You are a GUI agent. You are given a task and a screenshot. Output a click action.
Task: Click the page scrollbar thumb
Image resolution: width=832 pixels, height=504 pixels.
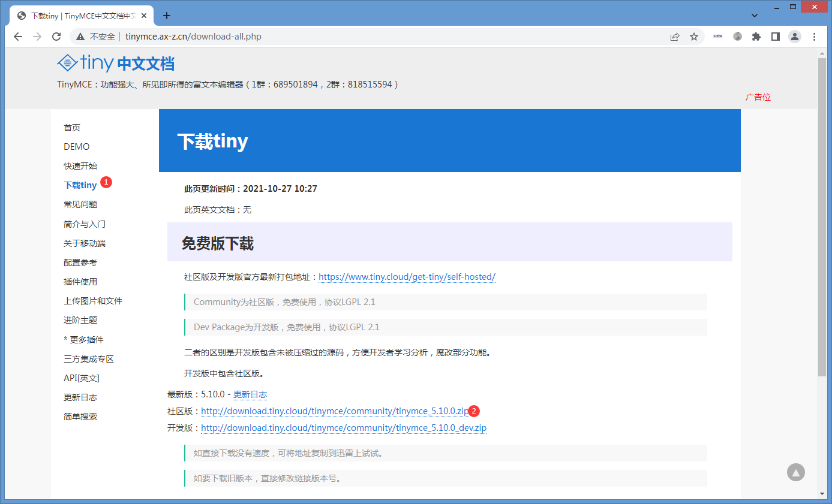tap(822, 217)
